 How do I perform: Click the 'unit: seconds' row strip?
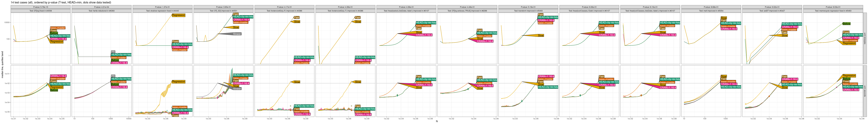point(865,91)
